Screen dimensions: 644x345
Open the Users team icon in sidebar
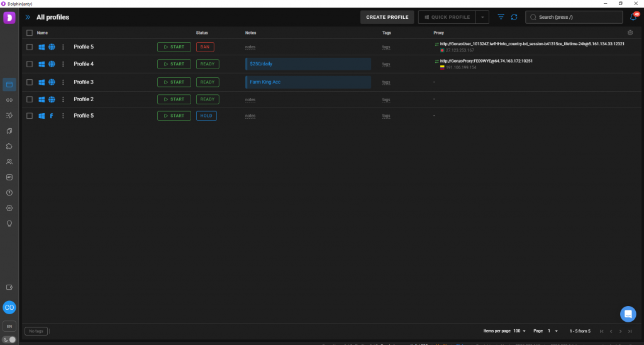pos(9,162)
